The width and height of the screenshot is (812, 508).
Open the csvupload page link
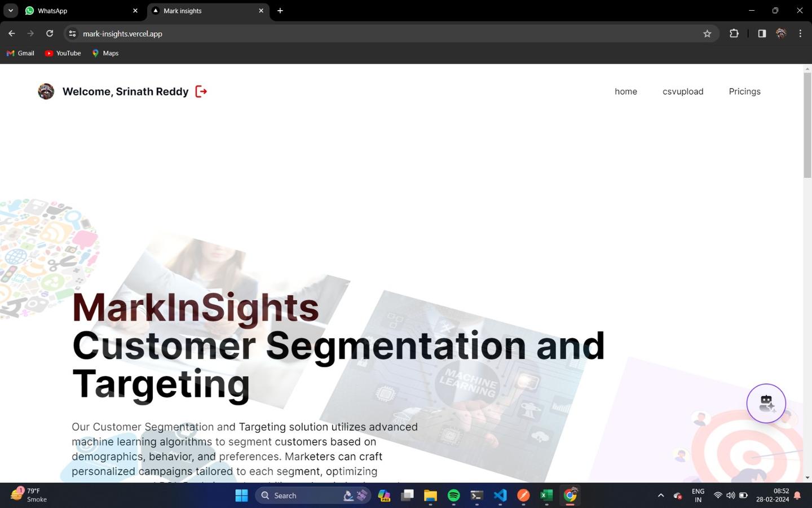[683, 91]
